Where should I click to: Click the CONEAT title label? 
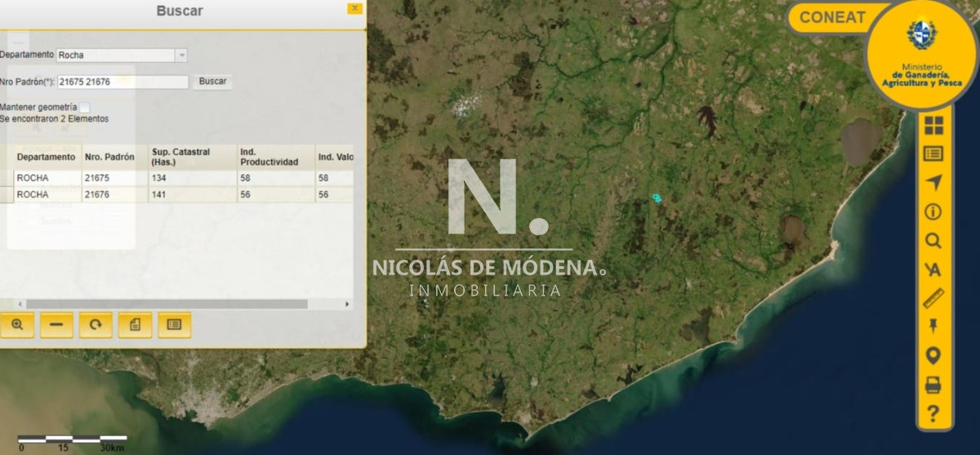[832, 17]
